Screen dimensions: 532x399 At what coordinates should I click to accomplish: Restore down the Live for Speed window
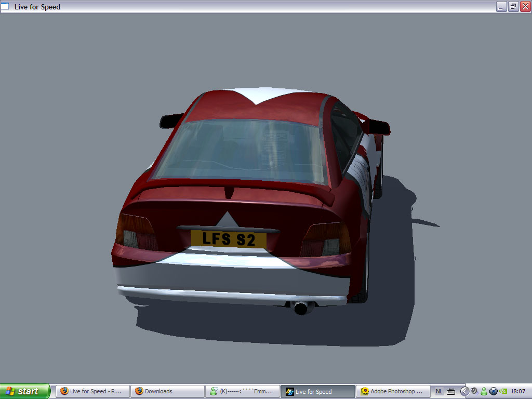click(x=513, y=6)
